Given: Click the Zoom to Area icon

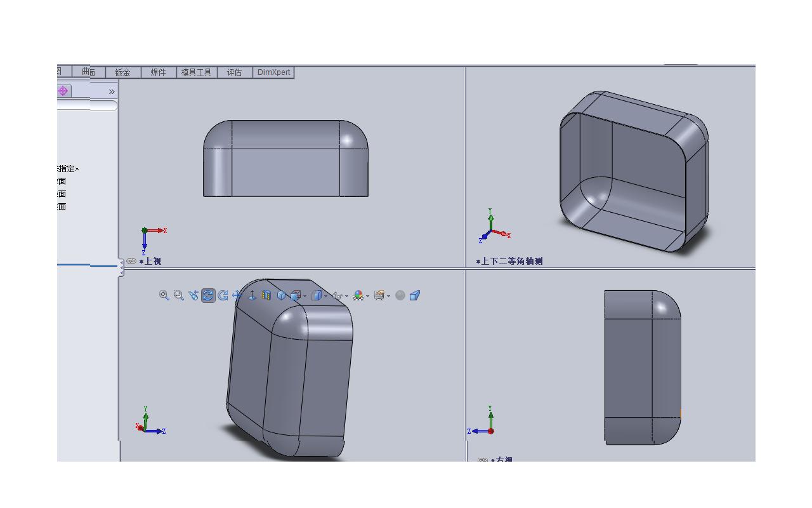Looking at the screenshot, I should [179, 295].
